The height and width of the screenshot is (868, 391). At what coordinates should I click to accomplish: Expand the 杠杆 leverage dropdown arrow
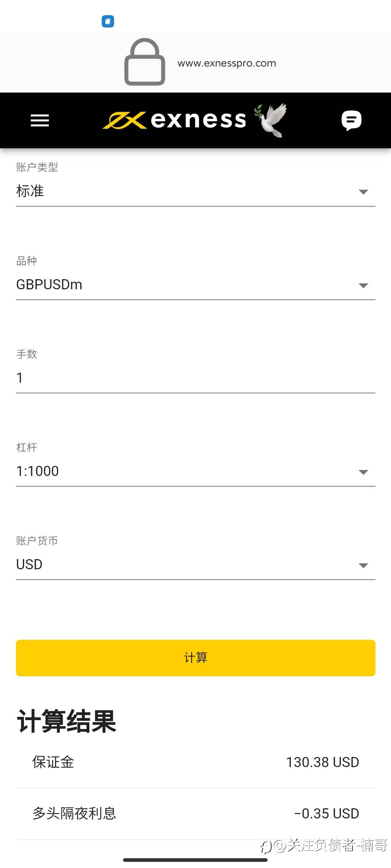click(x=363, y=472)
